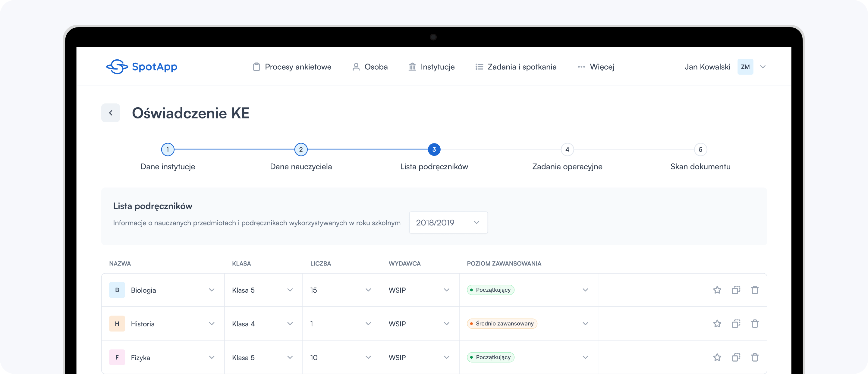Screen dimensions: 868x374
Task: Go to step 2 Dane nauczyciela
Action: point(301,157)
